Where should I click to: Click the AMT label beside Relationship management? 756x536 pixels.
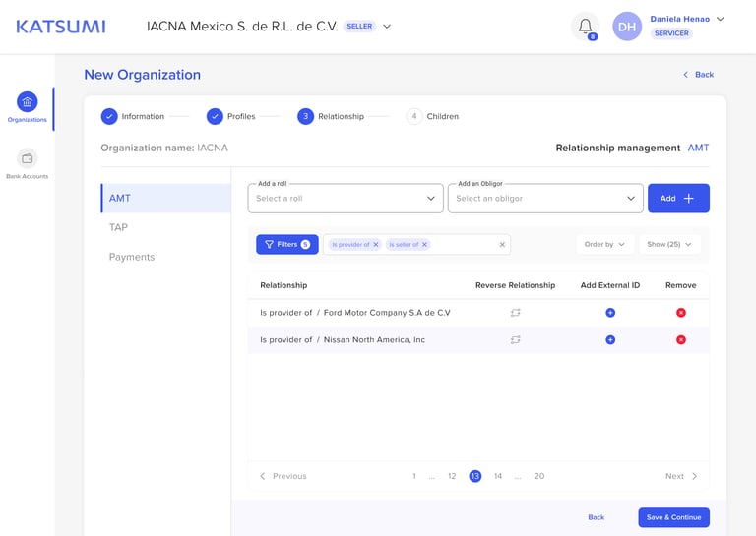(698, 148)
